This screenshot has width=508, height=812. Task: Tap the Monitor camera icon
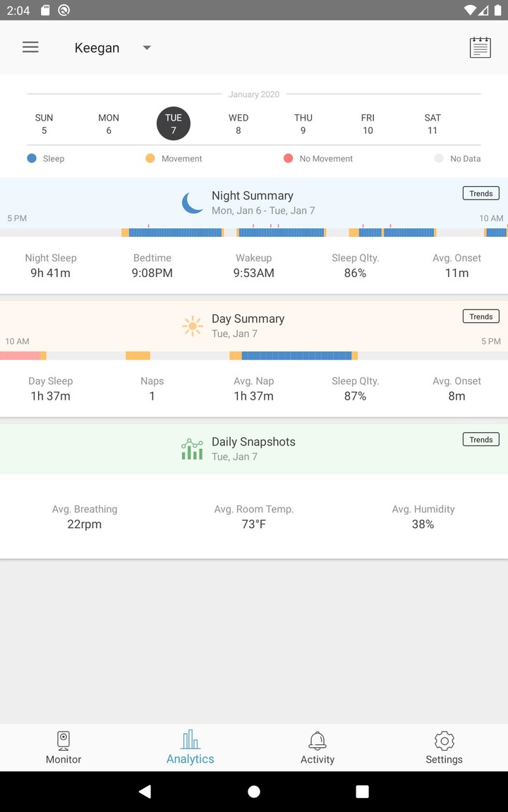64,740
